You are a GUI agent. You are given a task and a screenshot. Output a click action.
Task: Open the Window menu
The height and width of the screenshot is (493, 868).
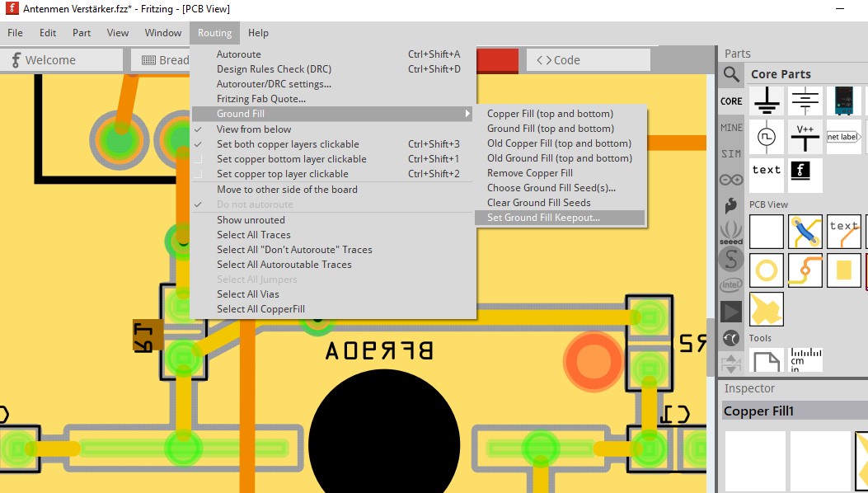(163, 33)
